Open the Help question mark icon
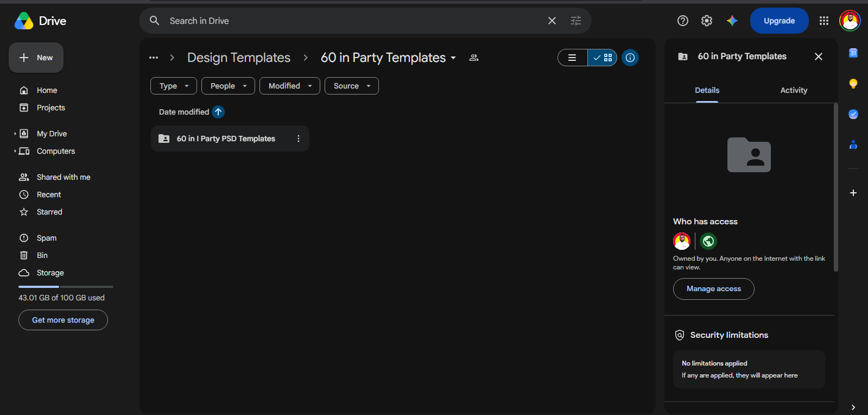The image size is (868, 415). point(682,21)
